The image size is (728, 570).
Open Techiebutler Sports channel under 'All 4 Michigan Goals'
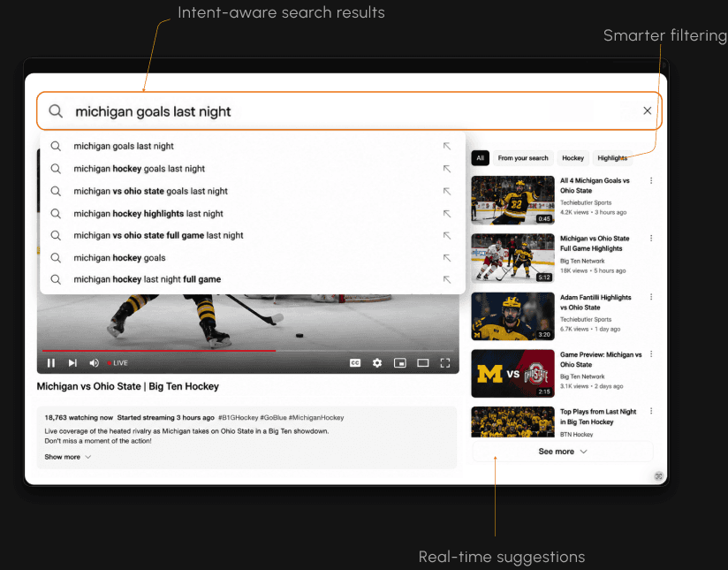click(586, 202)
